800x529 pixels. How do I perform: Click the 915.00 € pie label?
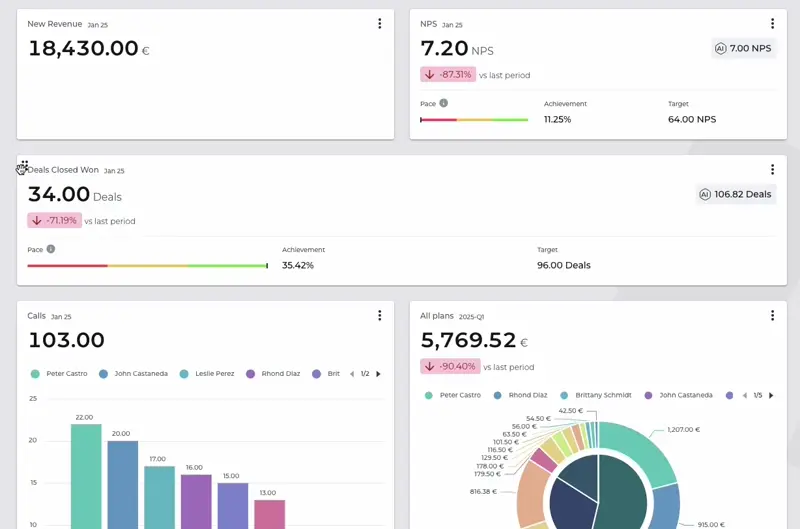pyautogui.click(x=711, y=524)
